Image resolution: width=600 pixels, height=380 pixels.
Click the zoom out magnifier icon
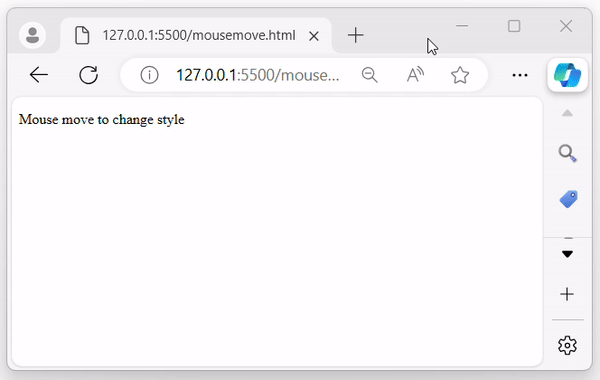click(370, 75)
